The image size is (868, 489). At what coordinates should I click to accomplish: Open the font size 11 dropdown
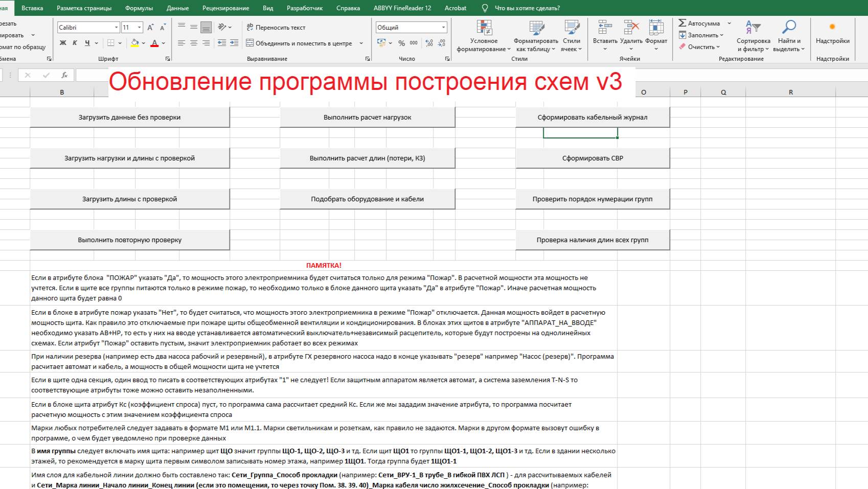point(141,27)
